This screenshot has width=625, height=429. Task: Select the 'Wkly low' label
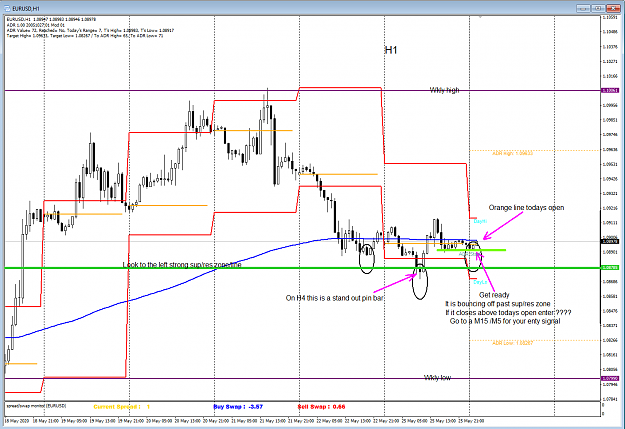point(437,378)
